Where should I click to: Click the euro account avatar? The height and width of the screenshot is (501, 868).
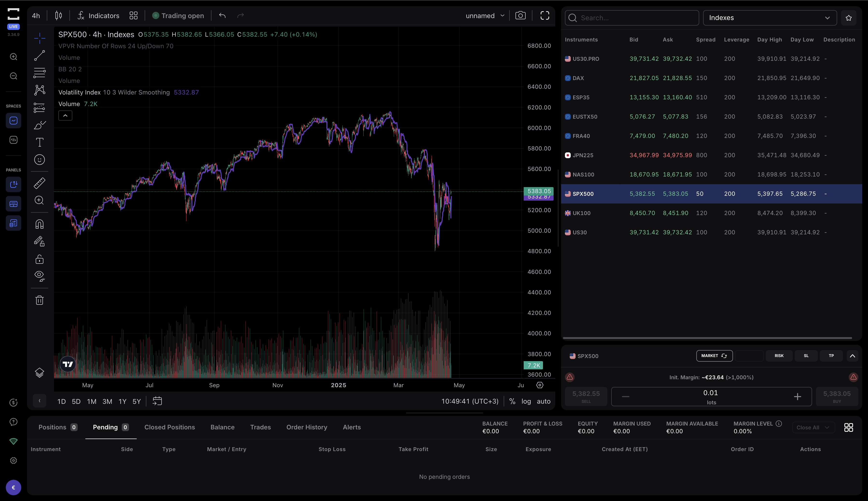(14, 487)
